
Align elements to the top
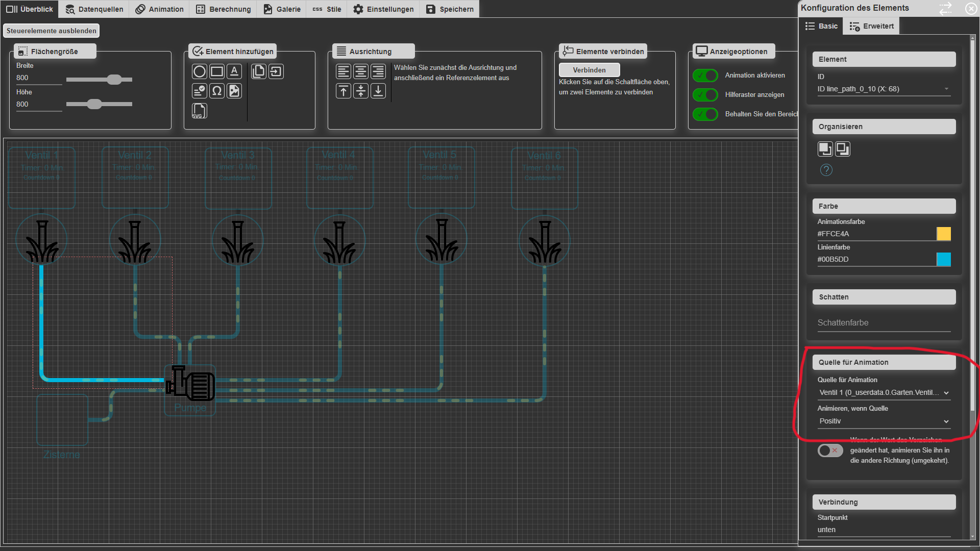(344, 91)
